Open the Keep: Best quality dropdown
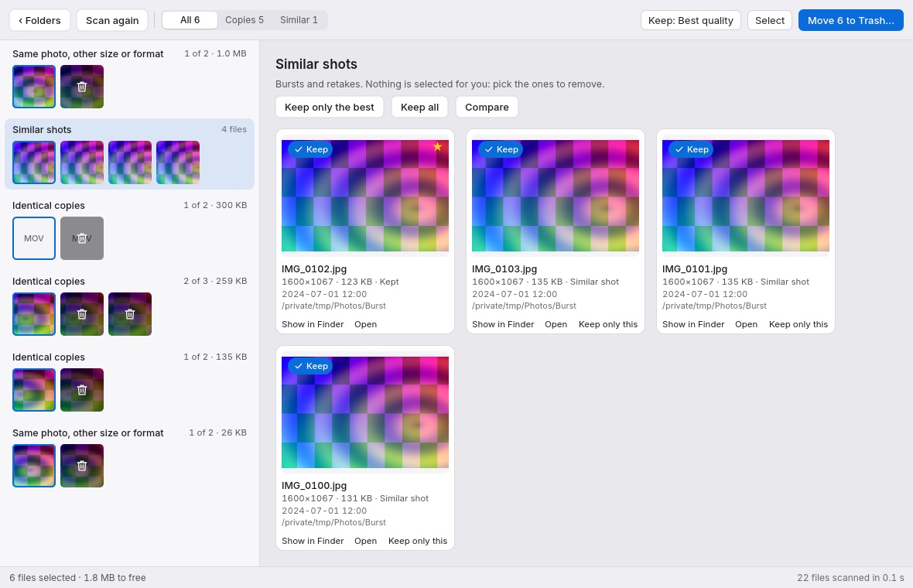 pos(691,20)
